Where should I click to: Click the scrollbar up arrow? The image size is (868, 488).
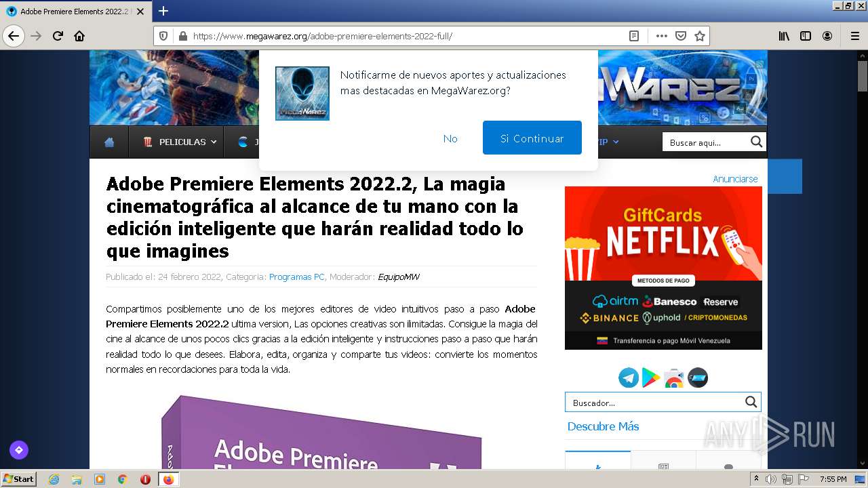click(x=862, y=56)
